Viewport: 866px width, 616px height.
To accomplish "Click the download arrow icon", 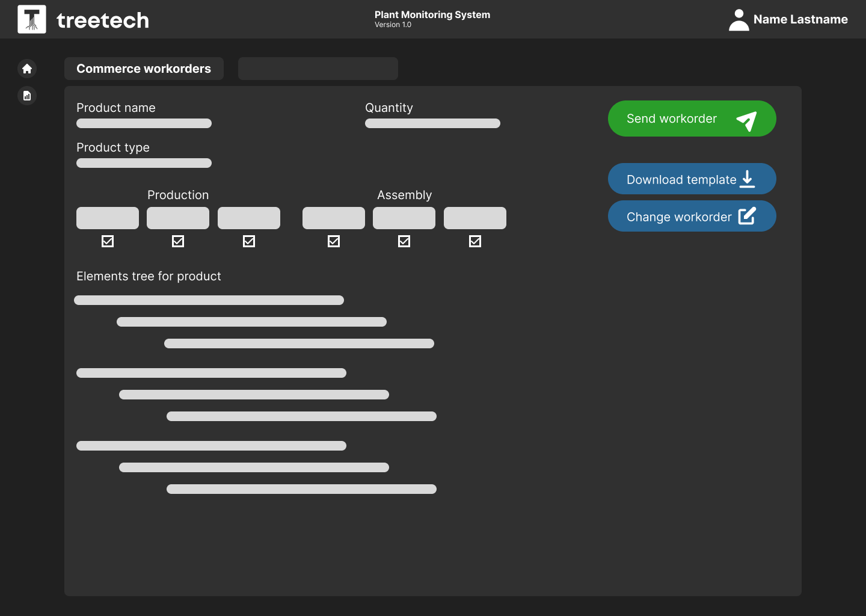I will point(747,179).
